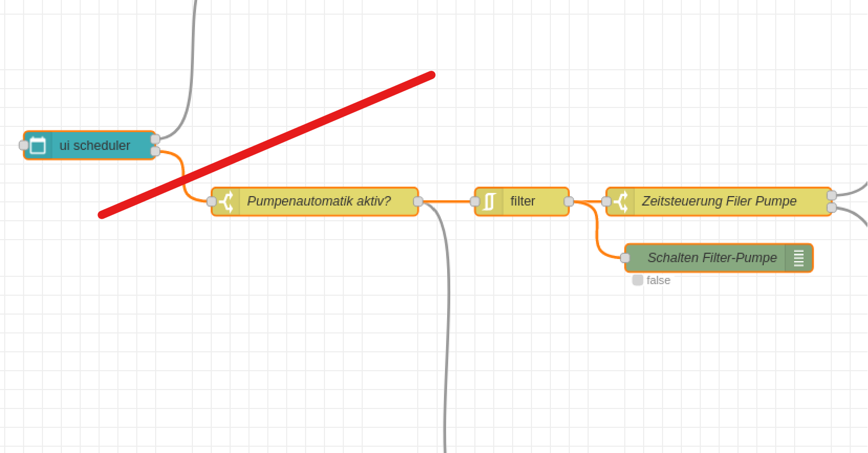This screenshot has width=868, height=453.
Task: Toggle debug button on Schalten Filter-Pumpe node
Action: 799,258
